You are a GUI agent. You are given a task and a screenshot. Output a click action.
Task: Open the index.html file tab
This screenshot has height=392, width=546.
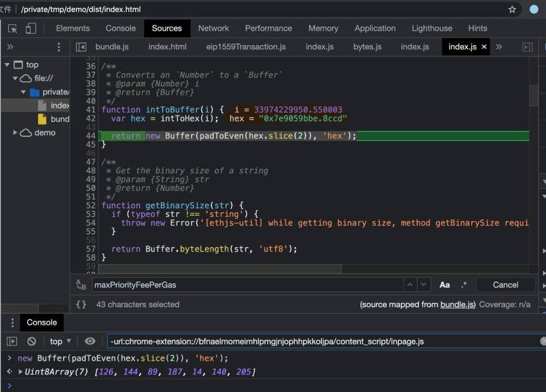(167, 47)
